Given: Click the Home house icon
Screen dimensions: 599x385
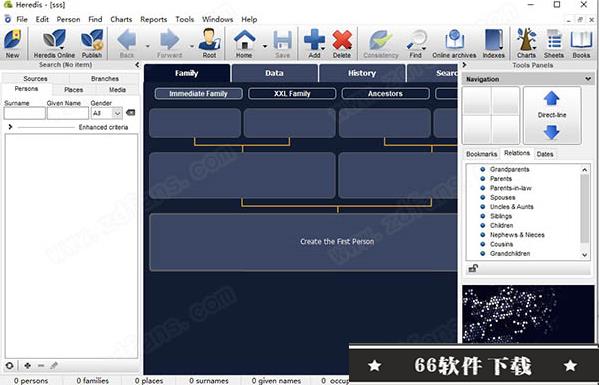Looking at the screenshot, I should 244,40.
